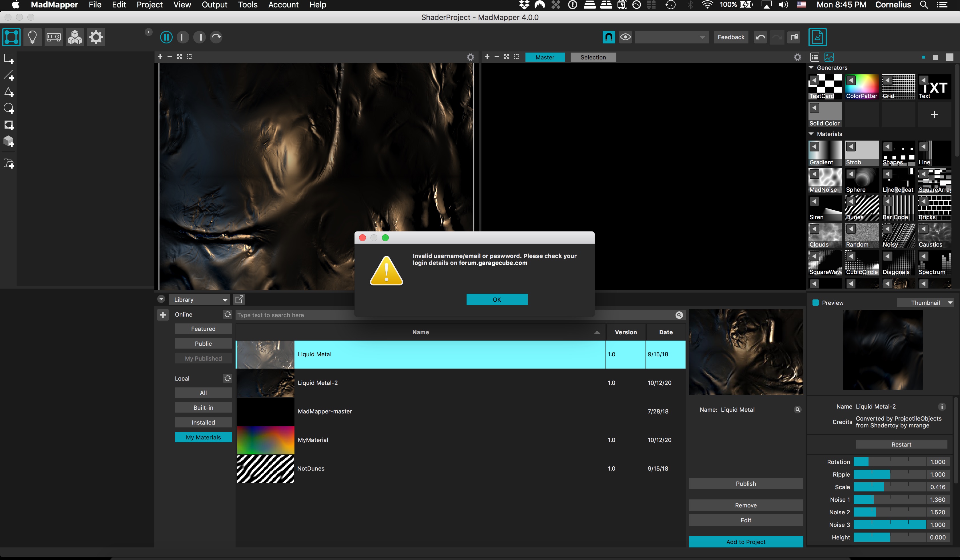Toggle the eye preview icon in toolbar
This screenshot has height=560, width=960.
626,37
